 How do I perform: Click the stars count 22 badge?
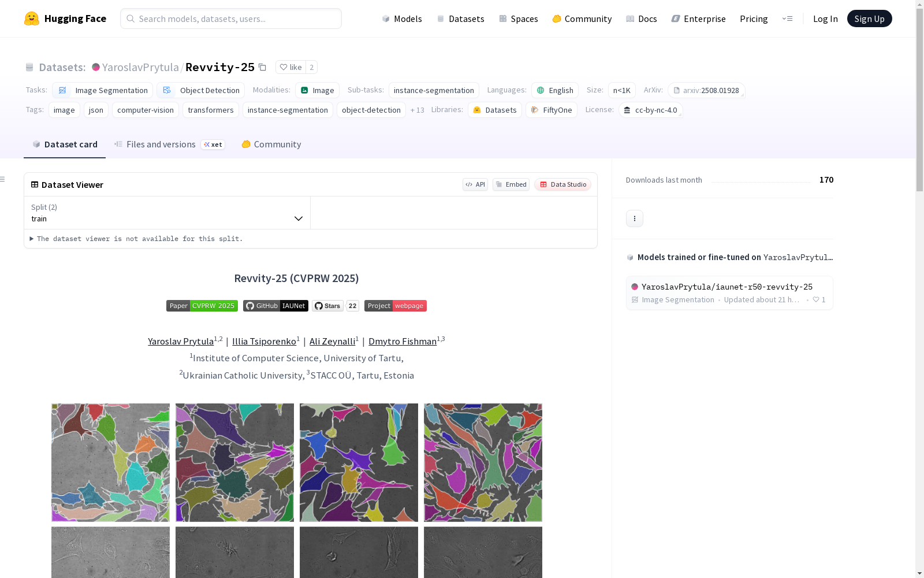tap(353, 306)
